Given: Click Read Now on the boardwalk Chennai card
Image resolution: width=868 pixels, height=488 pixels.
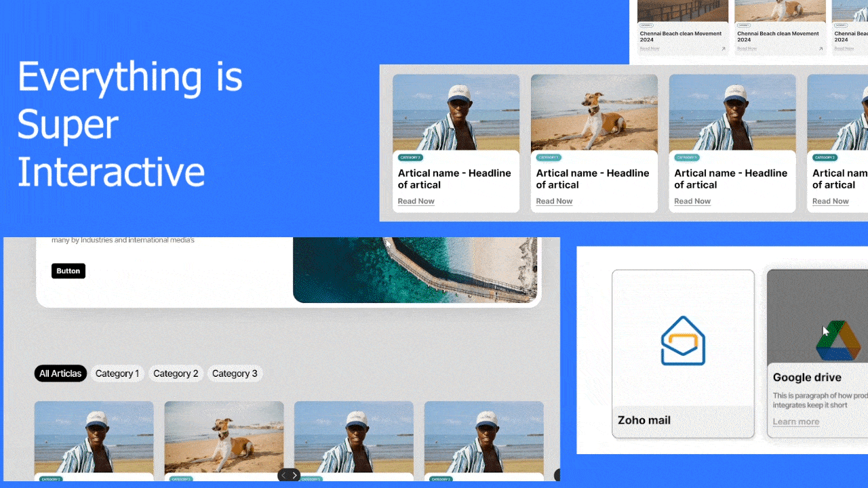Looking at the screenshot, I should 649,49.
